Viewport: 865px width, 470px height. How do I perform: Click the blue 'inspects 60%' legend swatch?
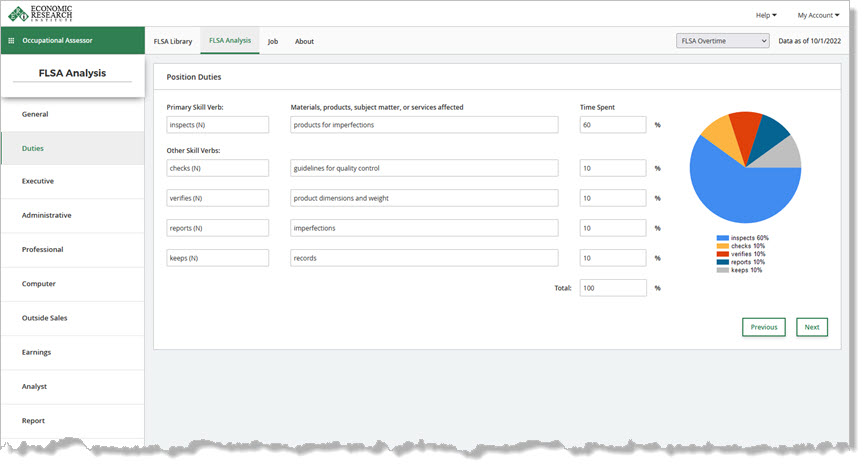(x=723, y=238)
